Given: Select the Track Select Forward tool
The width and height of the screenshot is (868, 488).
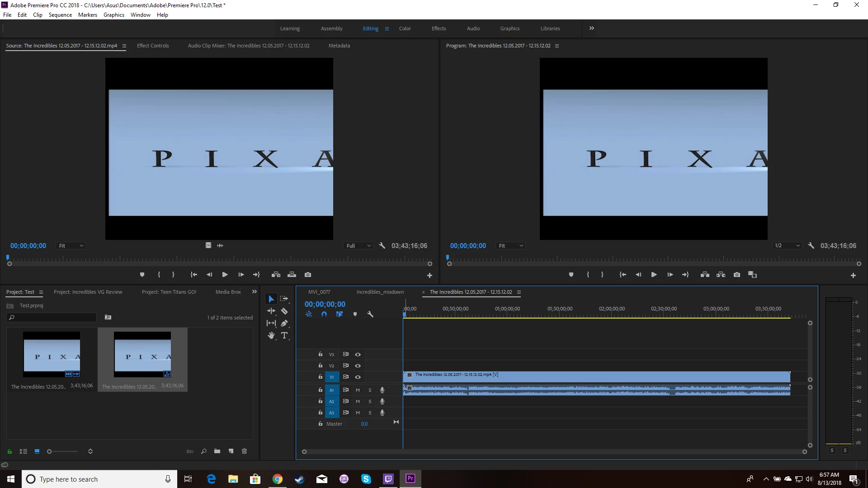Looking at the screenshot, I should point(284,299).
